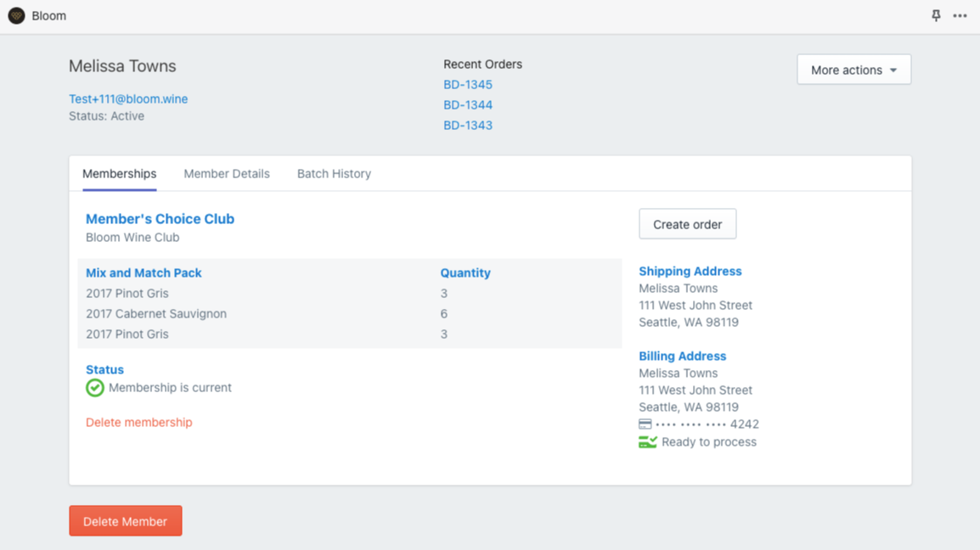
Task: Click the Billing Address heading link
Action: coord(682,356)
